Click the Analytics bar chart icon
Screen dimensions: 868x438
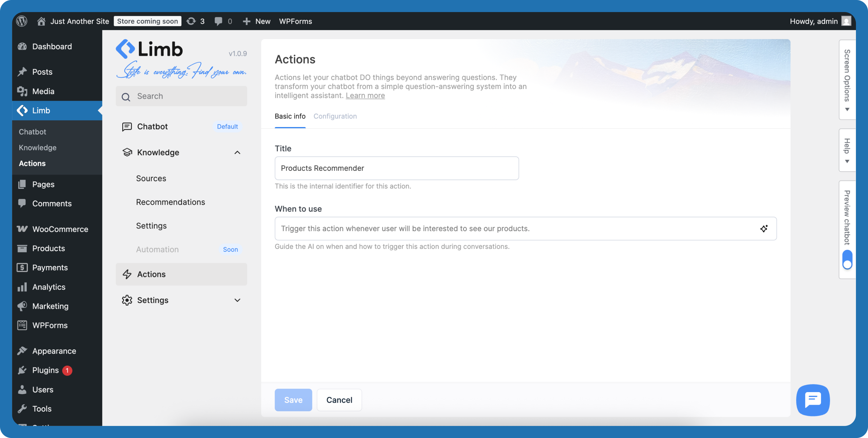pos(22,287)
